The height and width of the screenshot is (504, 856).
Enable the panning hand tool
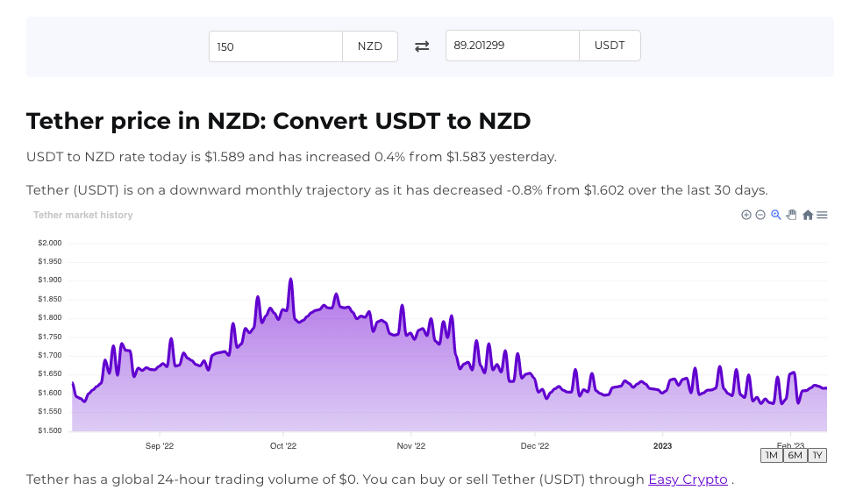click(791, 215)
